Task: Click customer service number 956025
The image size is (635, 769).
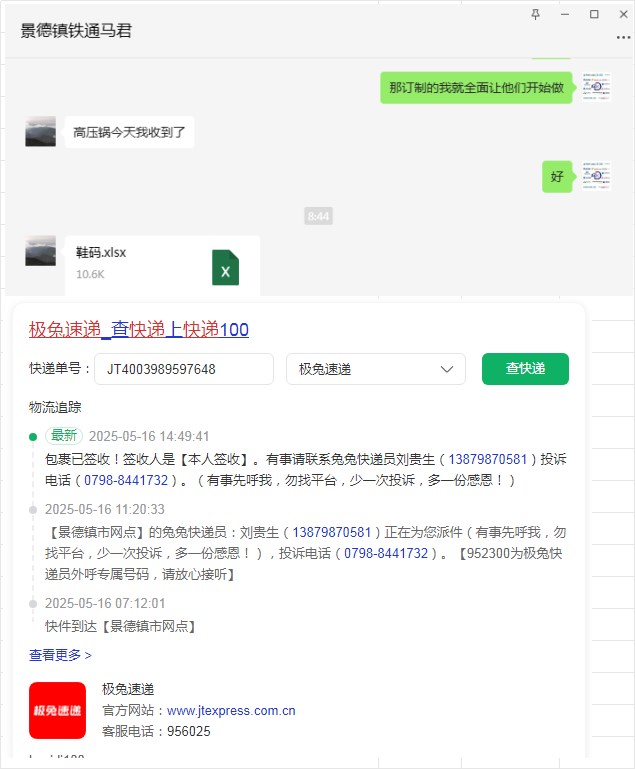Action: pos(189,731)
